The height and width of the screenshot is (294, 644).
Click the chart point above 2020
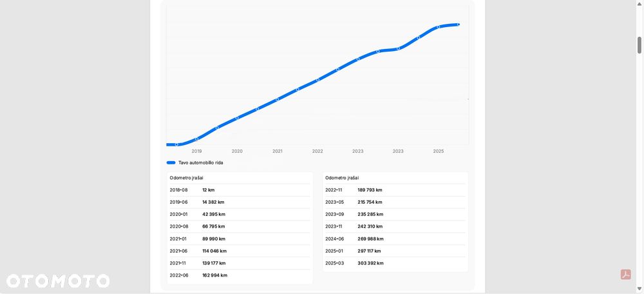237,118
